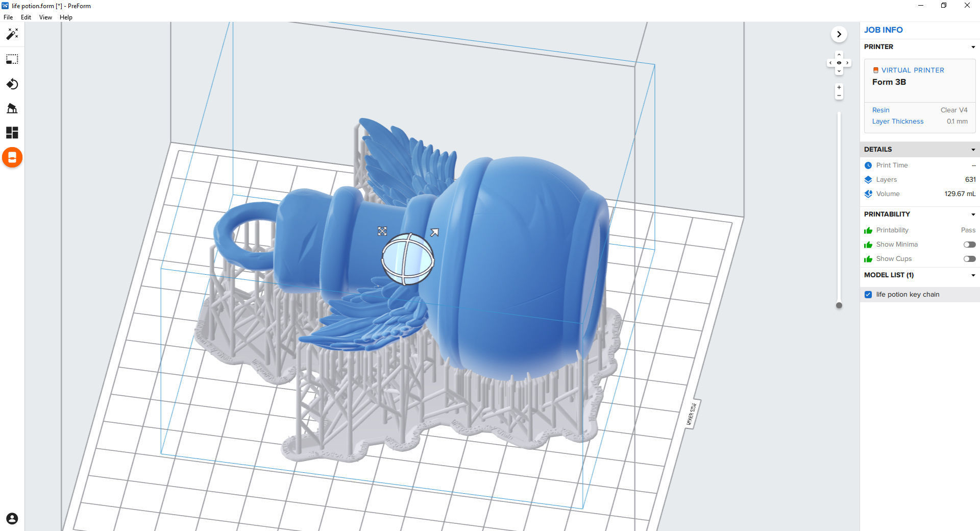Click the orange Print button

click(x=12, y=157)
